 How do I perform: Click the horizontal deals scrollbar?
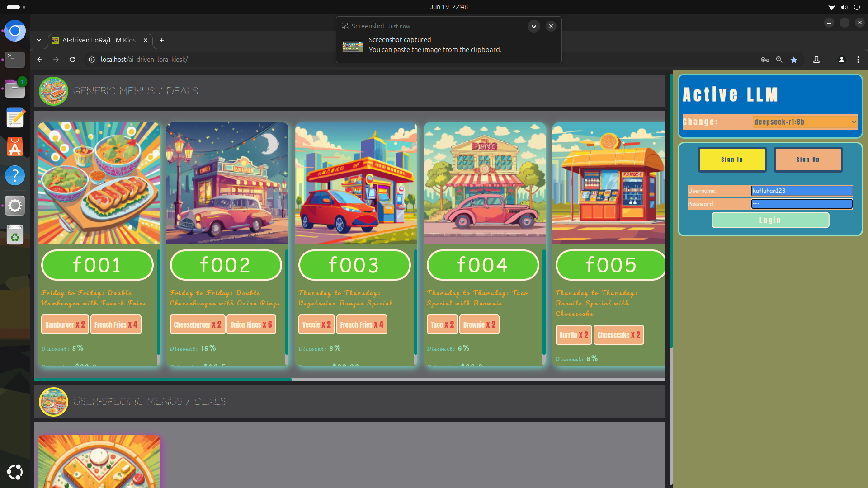[x=163, y=380]
